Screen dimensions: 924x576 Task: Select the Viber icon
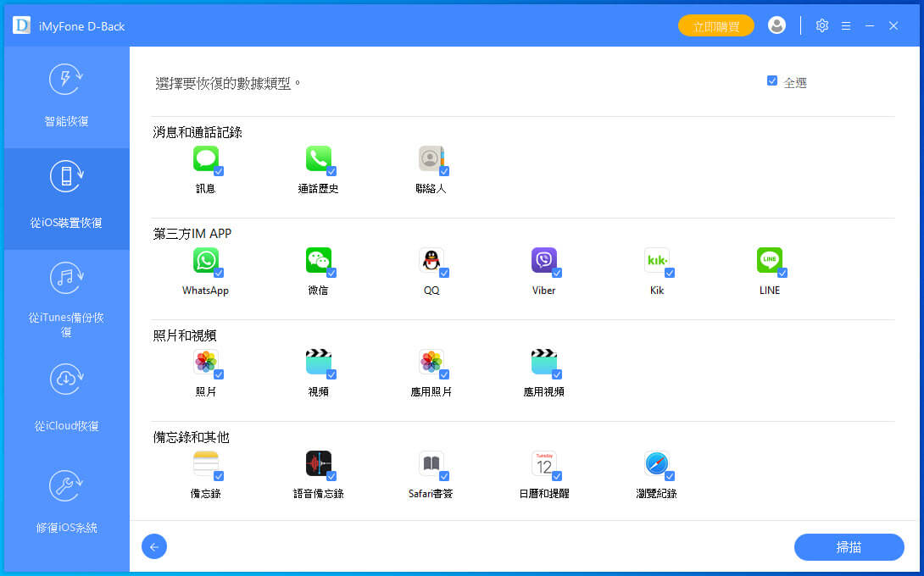[544, 260]
